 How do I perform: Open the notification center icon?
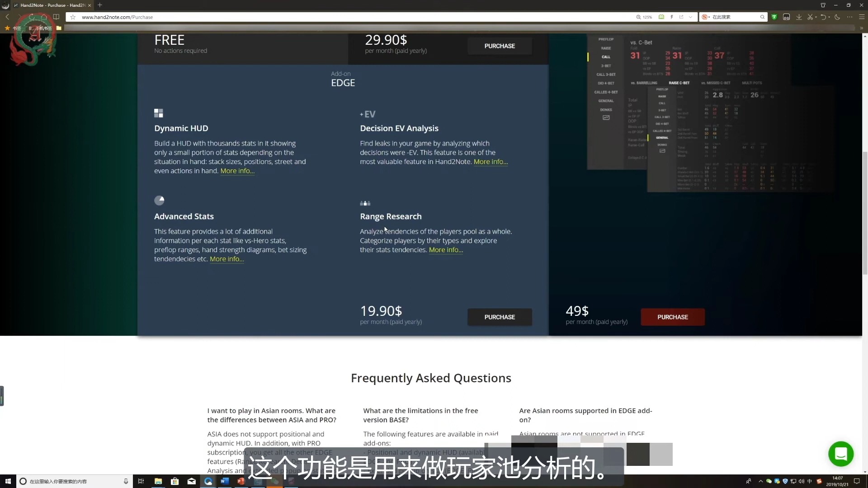click(x=857, y=481)
